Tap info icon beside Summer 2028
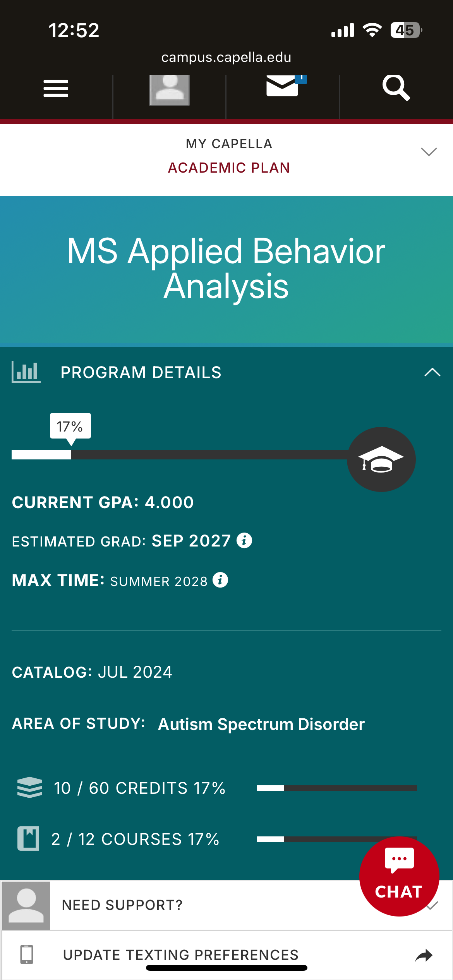This screenshot has width=453, height=980. [x=220, y=580]
